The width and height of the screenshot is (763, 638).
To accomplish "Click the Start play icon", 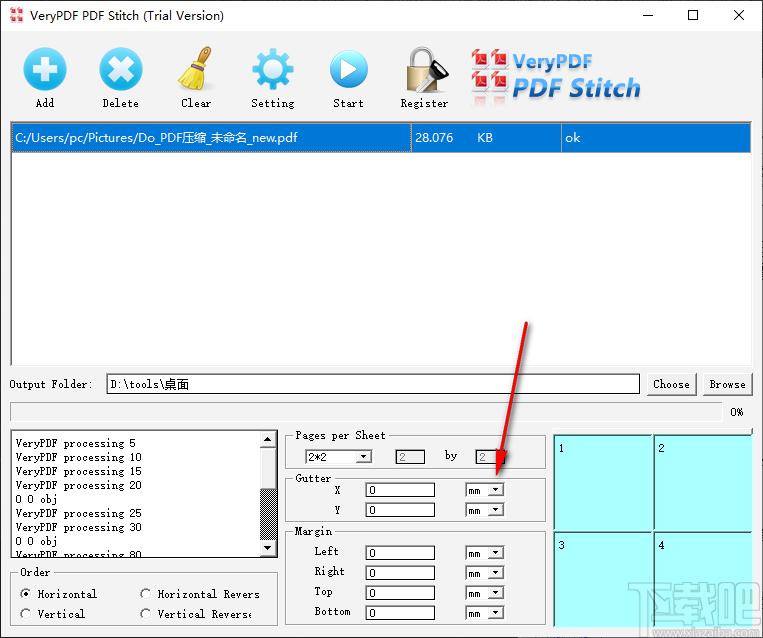I will (348, 69).
